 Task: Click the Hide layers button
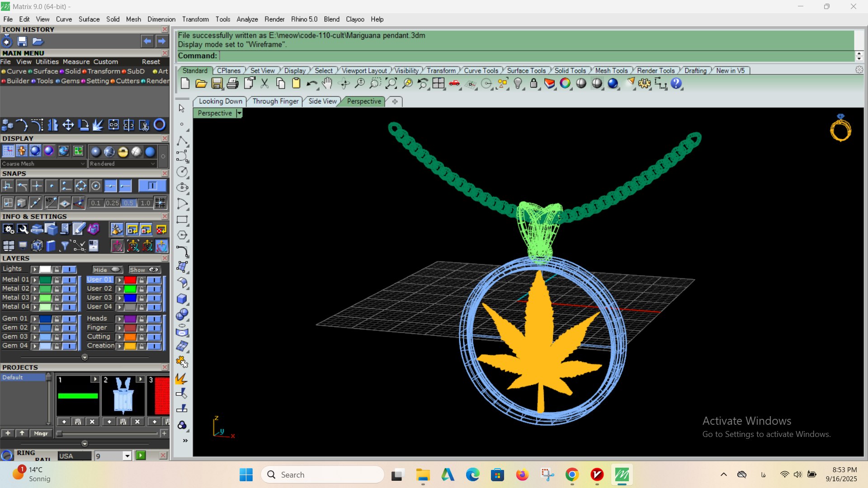click(107, 270)
